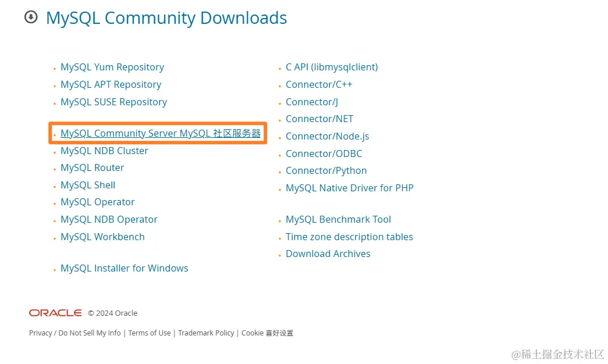Open Privacy / Do Not Sell My Info

(75, 333)
